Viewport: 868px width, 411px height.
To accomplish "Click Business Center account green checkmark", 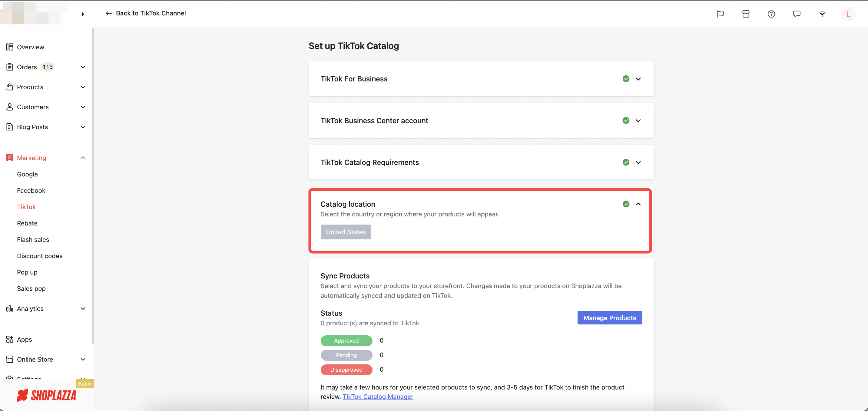I will [x=626, y=120].
